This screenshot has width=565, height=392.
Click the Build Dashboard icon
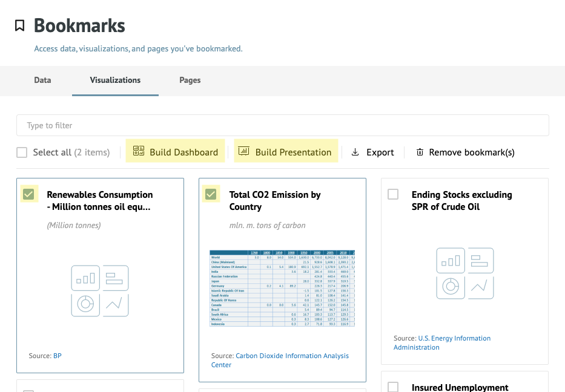139,151
